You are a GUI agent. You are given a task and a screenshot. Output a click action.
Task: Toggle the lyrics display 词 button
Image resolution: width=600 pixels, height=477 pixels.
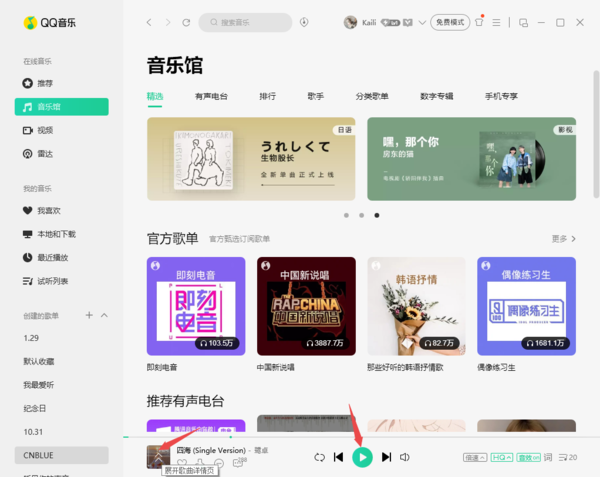(x=548, y=457)
